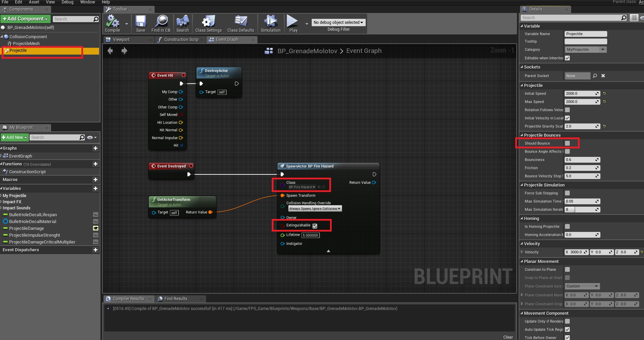Clear Parent Socket with X icon
This screenshot has width=644, height=340.
[x=603, y=76]
